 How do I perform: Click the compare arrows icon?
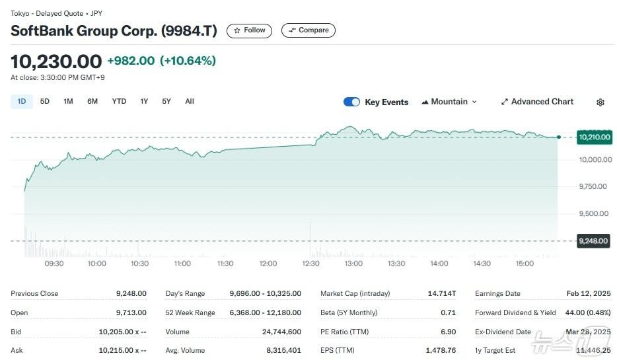point(292,30)
